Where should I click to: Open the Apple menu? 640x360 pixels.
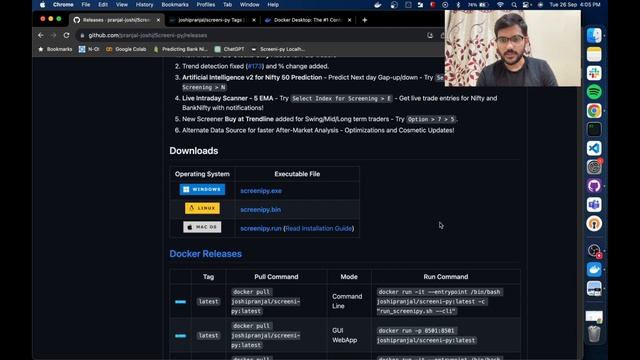(42, 5)
